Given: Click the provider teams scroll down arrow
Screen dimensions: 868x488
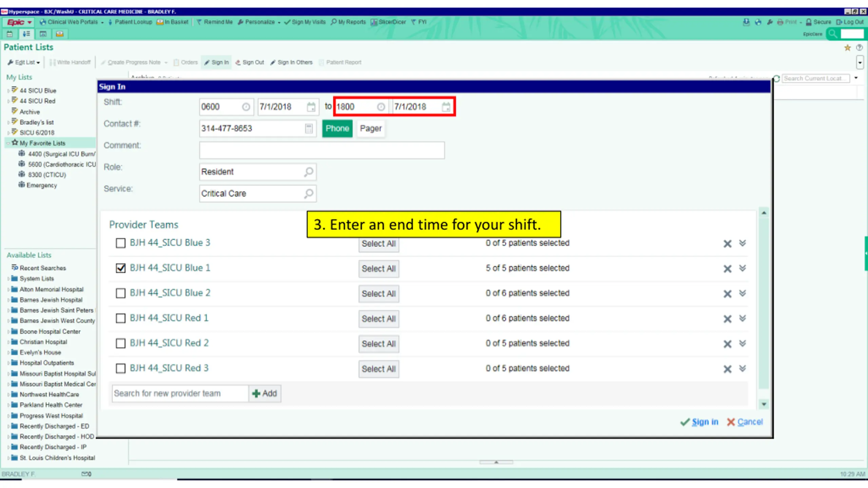Looking at the screenshot, I should (x=764, y=404).
